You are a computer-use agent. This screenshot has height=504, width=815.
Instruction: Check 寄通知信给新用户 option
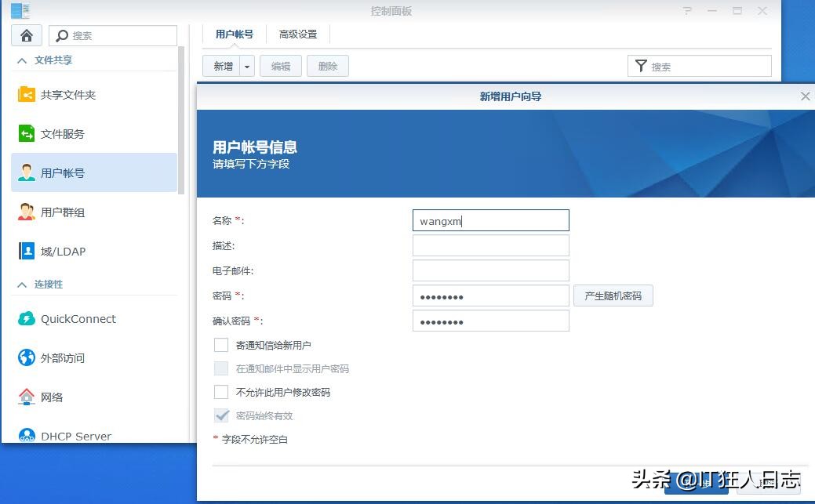[x=220, y=345]
